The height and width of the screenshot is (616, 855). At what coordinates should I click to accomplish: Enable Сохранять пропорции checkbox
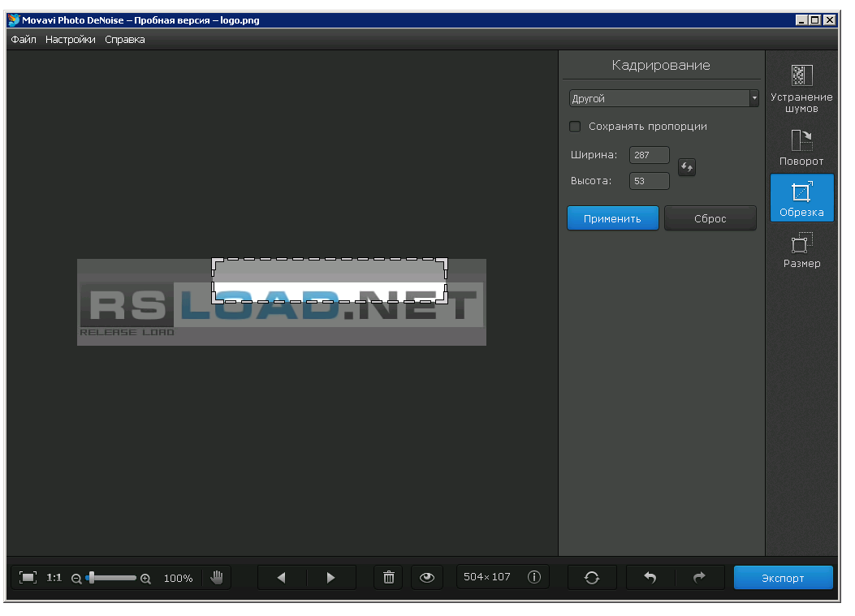(575, 127)
